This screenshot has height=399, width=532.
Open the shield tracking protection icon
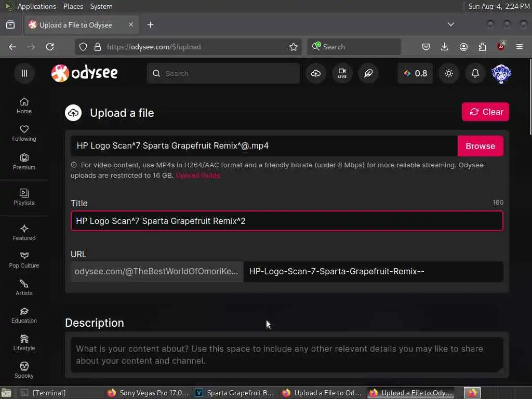click(83, 47)
